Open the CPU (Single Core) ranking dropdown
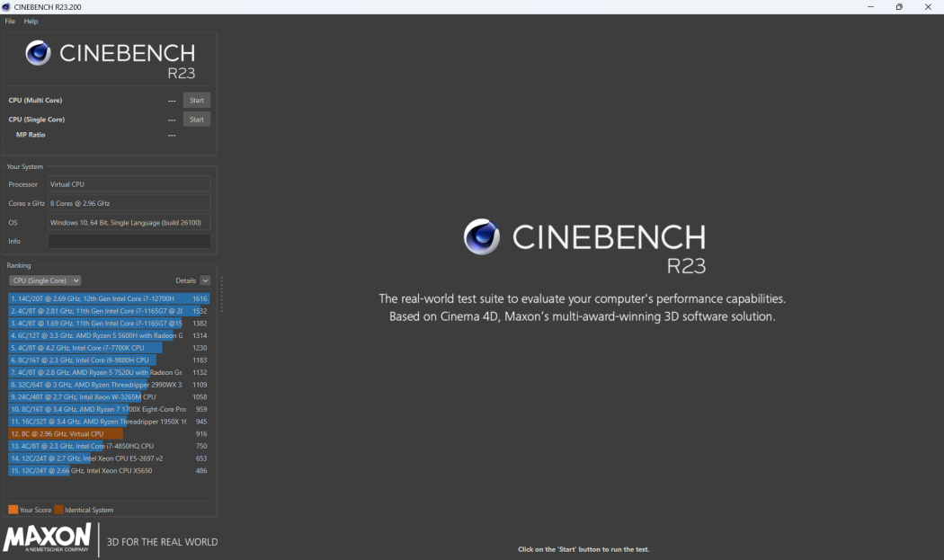944x560 pixels. coord(45,280)
